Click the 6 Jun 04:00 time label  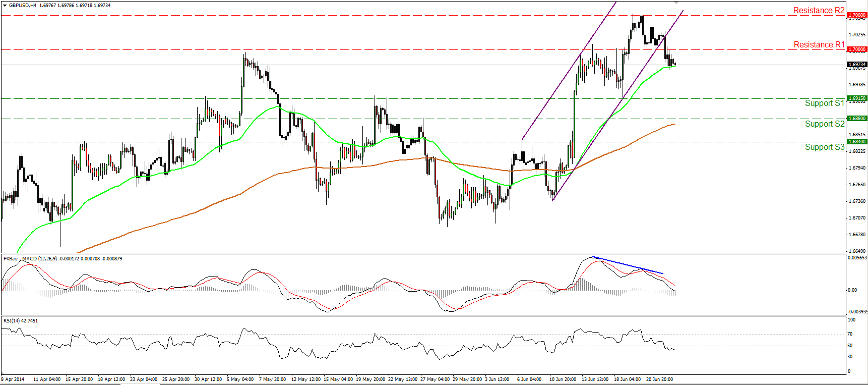(x=529, y=379)
